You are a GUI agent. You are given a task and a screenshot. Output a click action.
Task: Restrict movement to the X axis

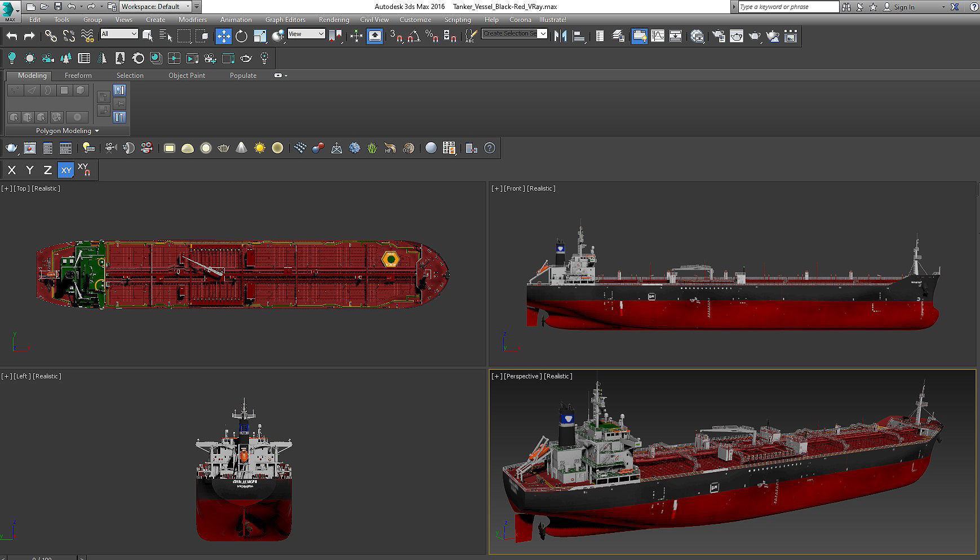12,170
